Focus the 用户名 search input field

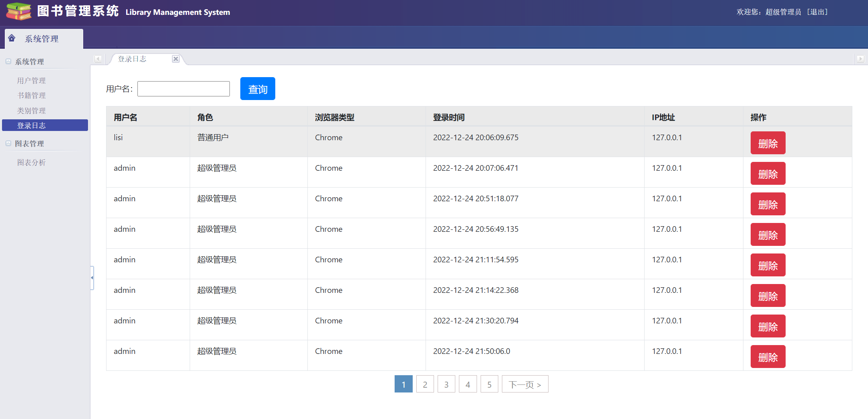point(184,89)
